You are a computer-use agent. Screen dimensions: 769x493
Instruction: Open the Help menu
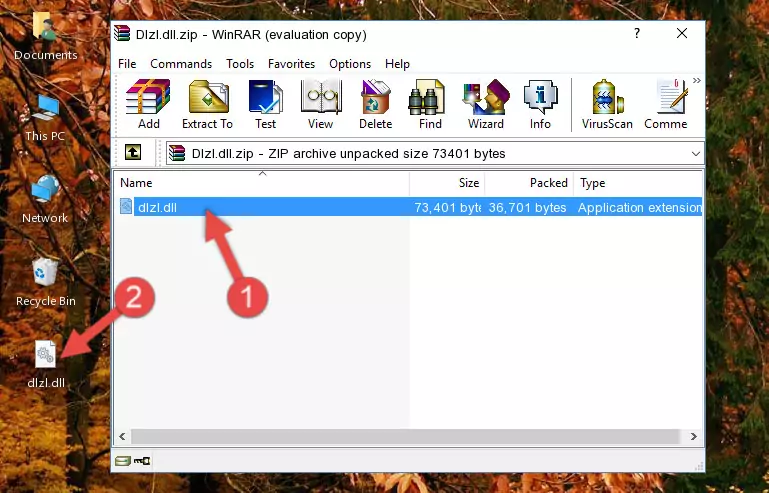[397, 64]
